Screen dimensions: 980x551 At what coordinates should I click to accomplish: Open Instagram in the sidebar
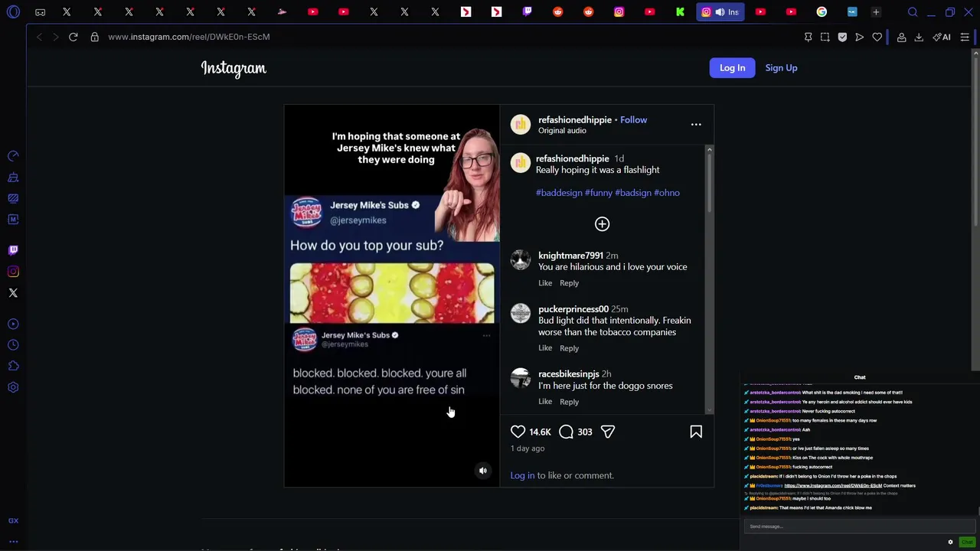pyautogui.click(x=13, y=272)
